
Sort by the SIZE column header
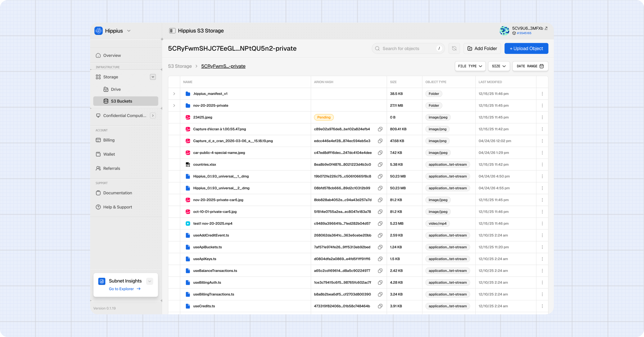[x=393, y=82]
